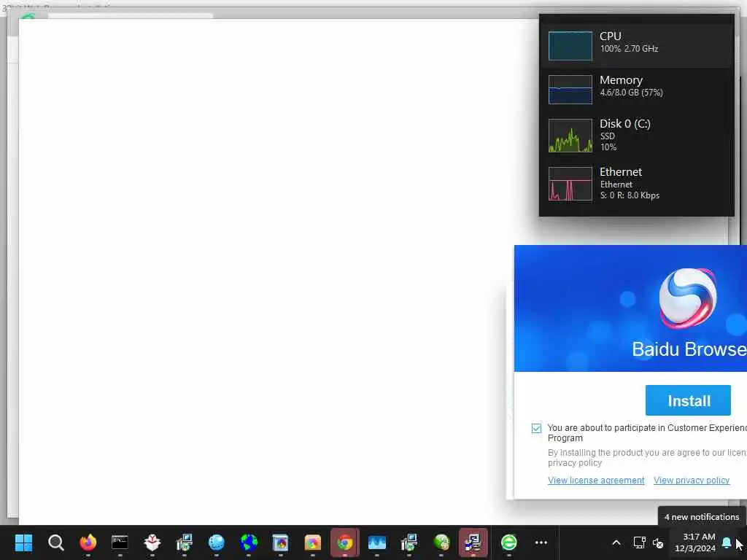747x560 pixels.
Task: Open the notification bell icon
Action: [727, 542]
